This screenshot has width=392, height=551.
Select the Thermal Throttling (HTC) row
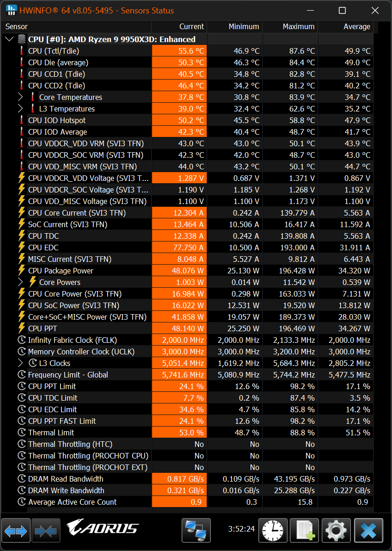click(x=70, y=444)
